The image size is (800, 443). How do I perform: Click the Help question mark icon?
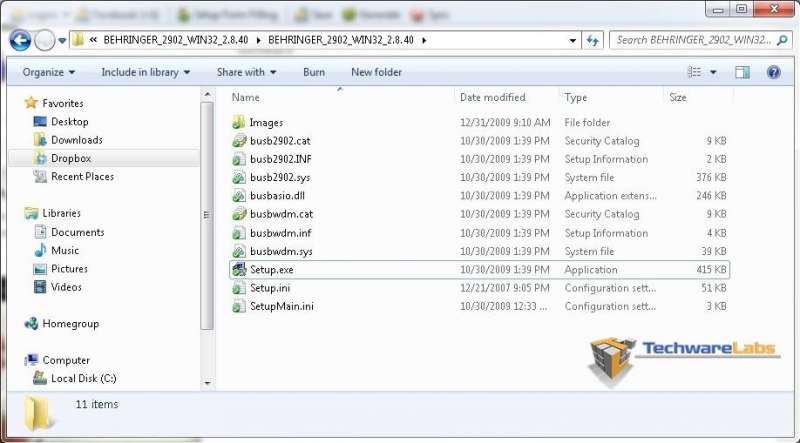click(773, 72)
